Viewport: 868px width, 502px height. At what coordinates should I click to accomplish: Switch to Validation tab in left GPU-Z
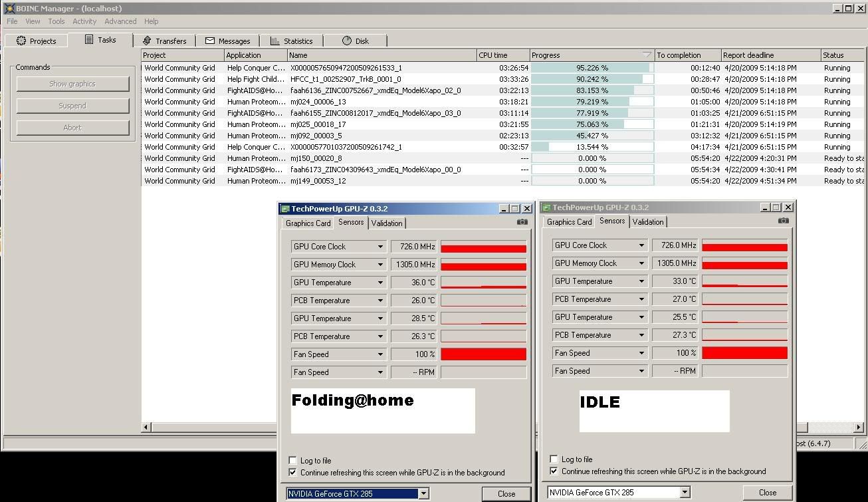point(387,223)
